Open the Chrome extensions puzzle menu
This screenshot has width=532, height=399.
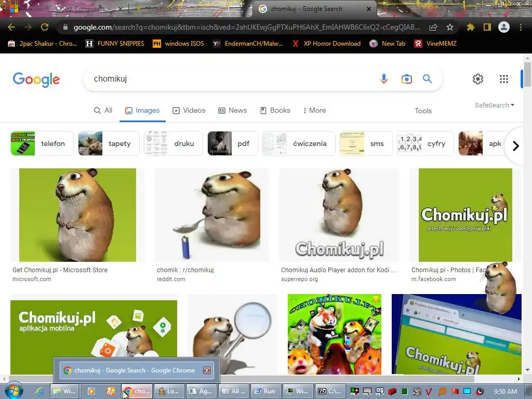471,27
